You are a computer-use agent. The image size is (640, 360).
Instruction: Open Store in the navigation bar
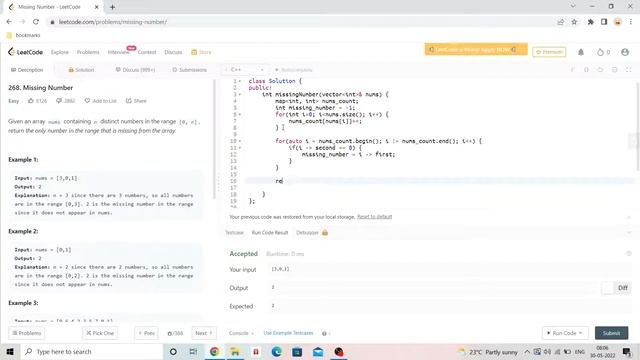[201, 52]
